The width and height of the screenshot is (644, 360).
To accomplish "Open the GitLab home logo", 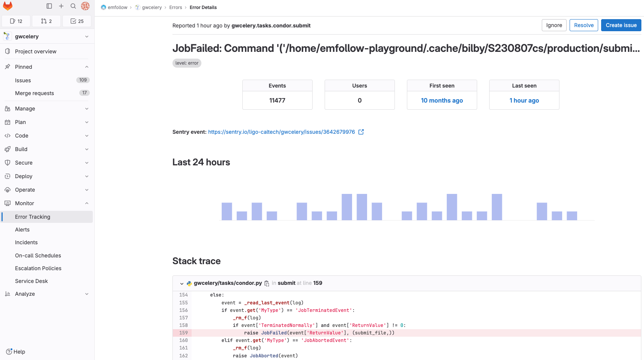I will (8, 6).
